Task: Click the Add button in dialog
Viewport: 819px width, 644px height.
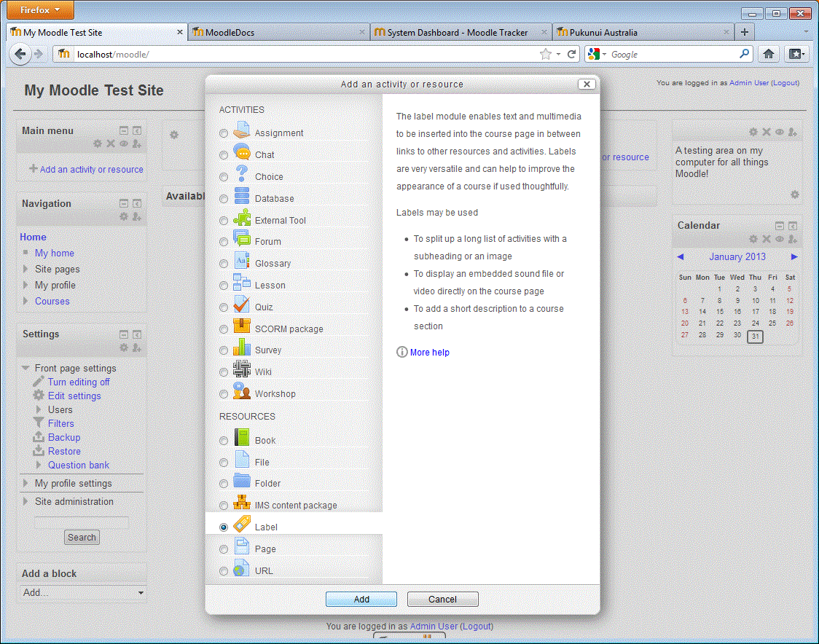Action: (x=361, y=599)
